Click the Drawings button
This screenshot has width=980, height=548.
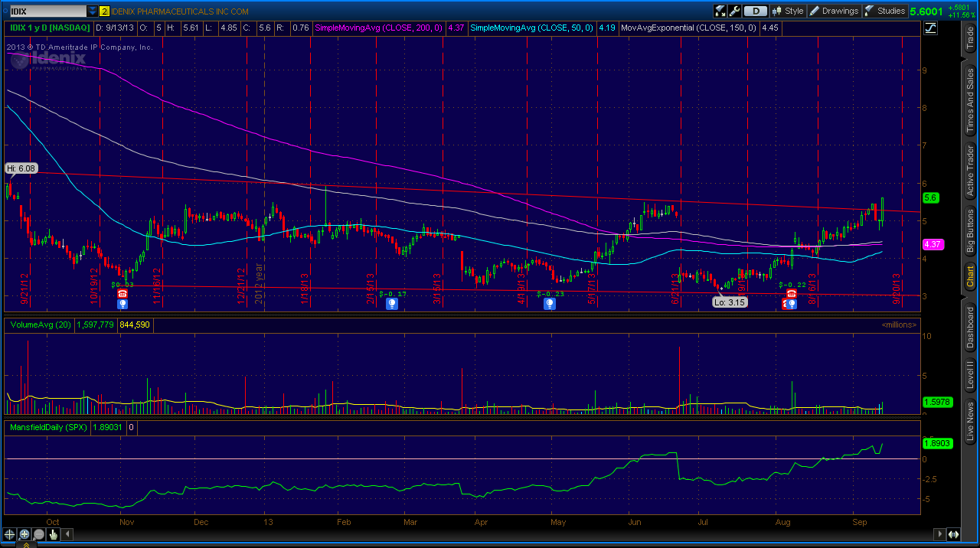coord(834,11)
